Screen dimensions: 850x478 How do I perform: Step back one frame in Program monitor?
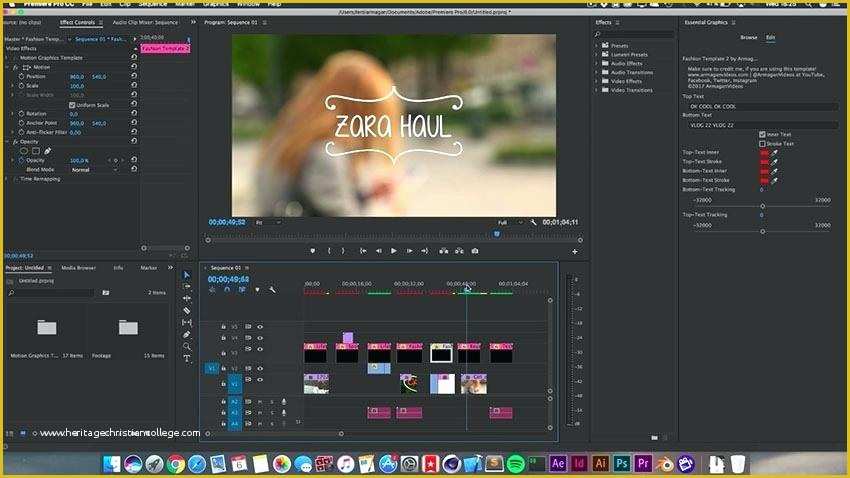pos(378,251)
